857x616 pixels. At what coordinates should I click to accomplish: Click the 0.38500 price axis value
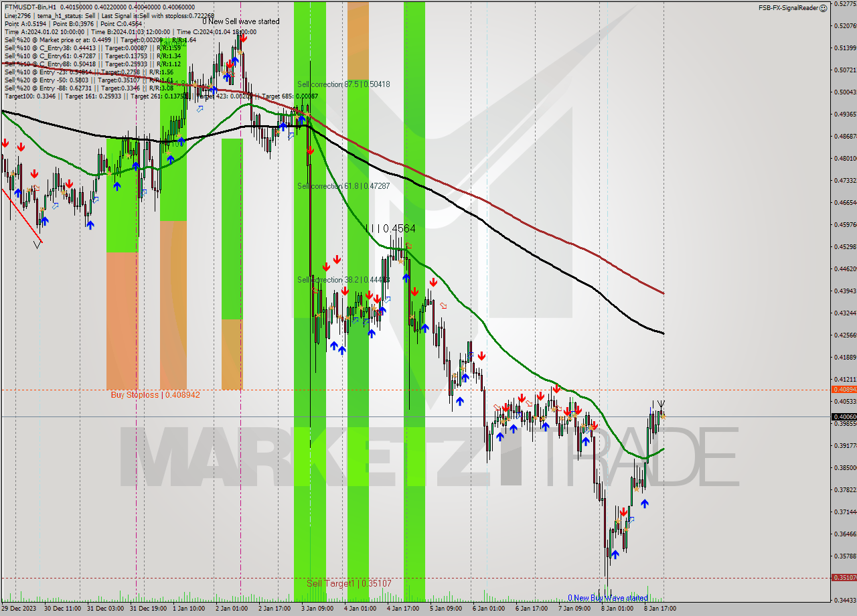pos(844,468)
